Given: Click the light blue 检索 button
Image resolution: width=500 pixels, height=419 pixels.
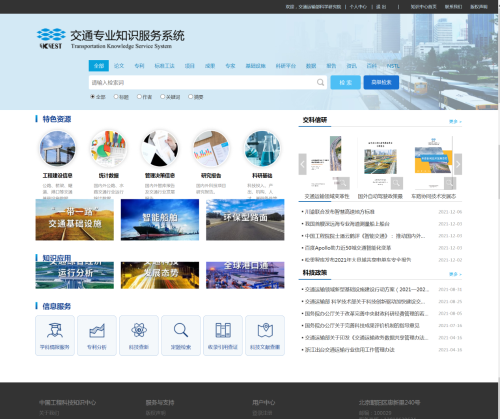Looking at the screenshot, I should click(x=346, y=82).
